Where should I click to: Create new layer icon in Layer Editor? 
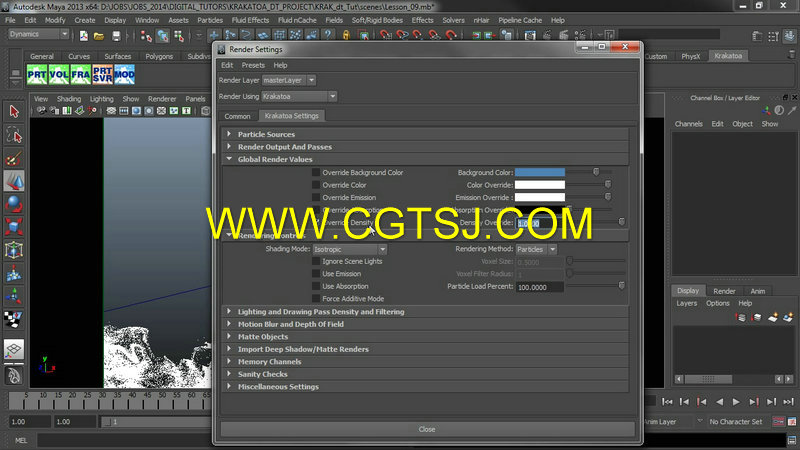point(773,317)
